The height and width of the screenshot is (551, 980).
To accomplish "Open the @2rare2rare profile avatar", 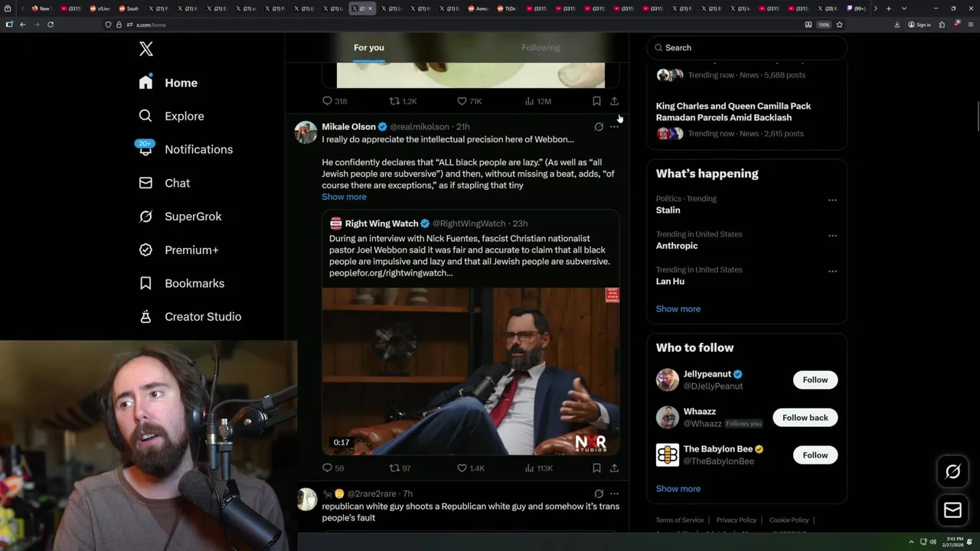I will pyautogui.click(x=306, y=499).
